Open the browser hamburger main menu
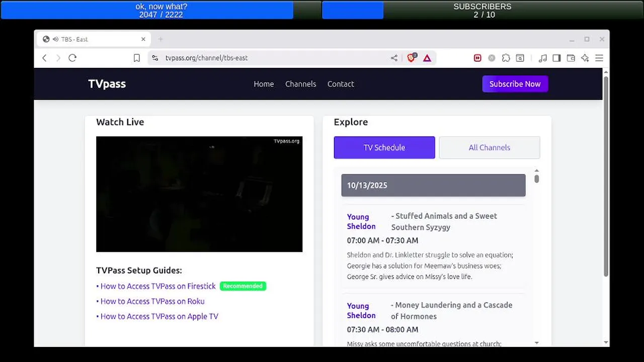This screenshot has height=362, width=644. (599, 58)
